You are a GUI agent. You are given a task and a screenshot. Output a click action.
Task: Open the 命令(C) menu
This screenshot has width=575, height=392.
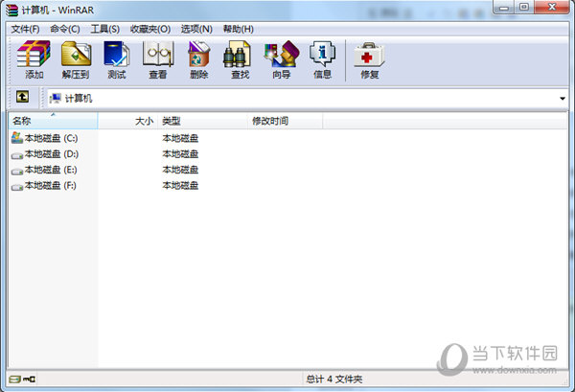coord(65,29)
